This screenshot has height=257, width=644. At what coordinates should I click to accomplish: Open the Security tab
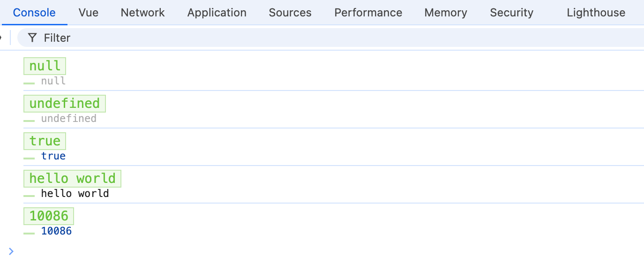512,13
